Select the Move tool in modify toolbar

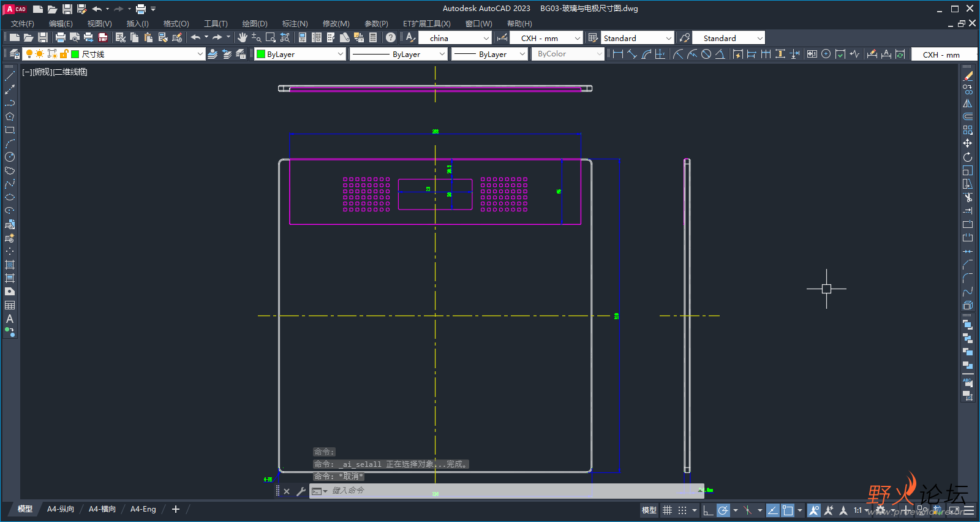point(968,143)
